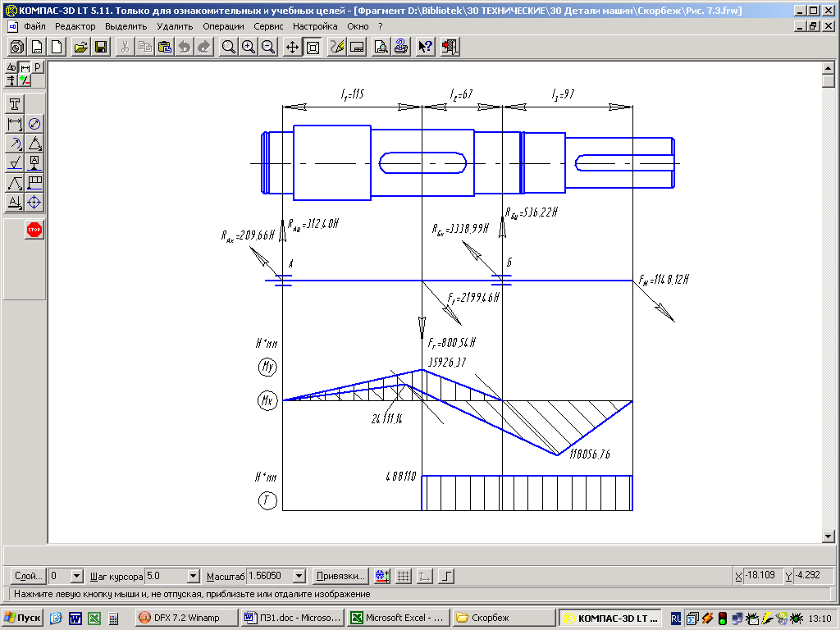Viewport: 840px width, 630px height.
Task: Click the redraw pencil icon
Action: 336,47
